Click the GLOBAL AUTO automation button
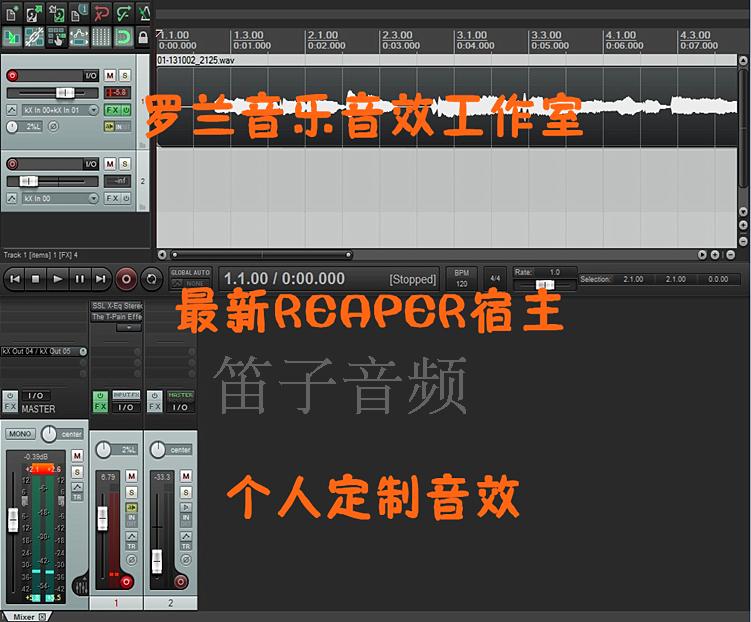This screenshot has height=622, width=751. coord(191,278)
